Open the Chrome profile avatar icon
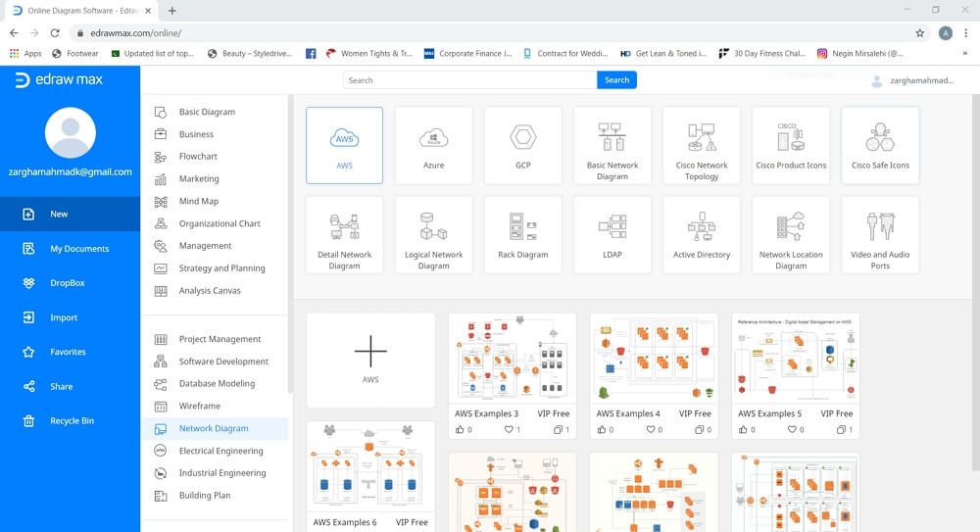Image resolution: width=980 pixels, height=532 pixels. click(946, 33)
